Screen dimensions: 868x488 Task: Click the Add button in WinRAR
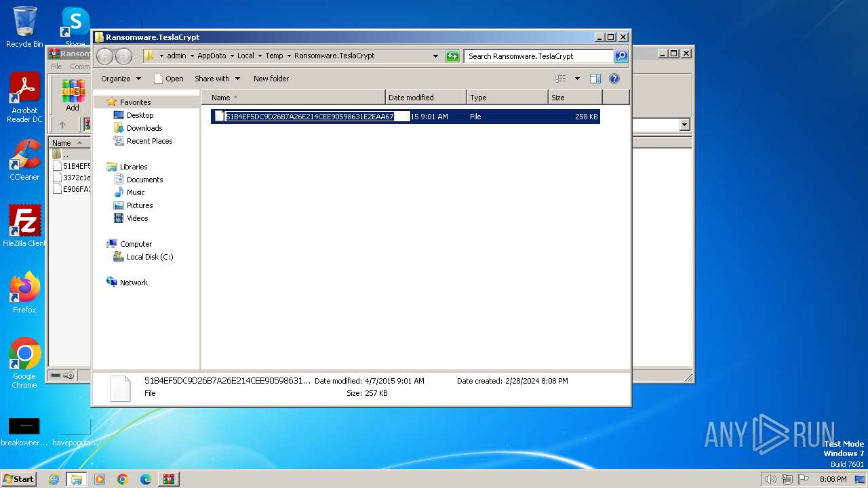[73, 96]
